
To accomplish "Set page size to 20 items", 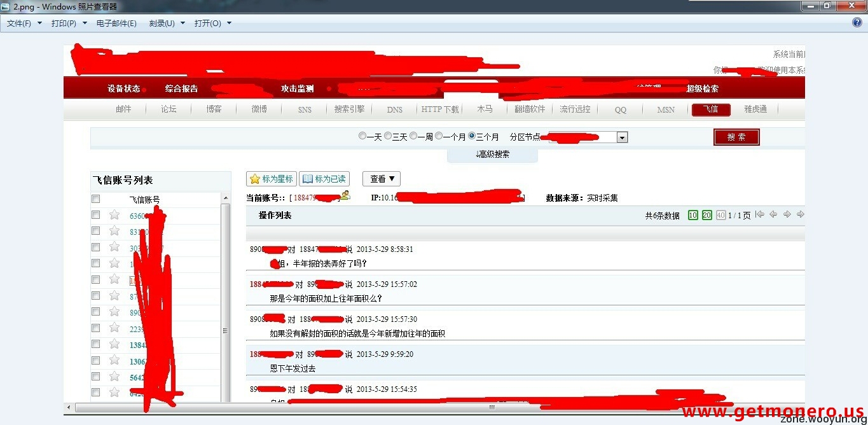I will click(x=706, y=216).
